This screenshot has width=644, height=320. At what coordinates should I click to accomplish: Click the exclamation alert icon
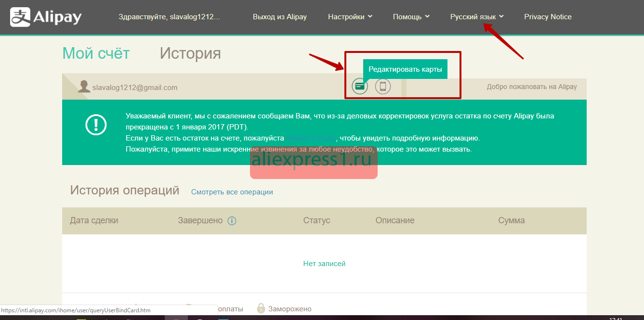click(x=95, y=125)
